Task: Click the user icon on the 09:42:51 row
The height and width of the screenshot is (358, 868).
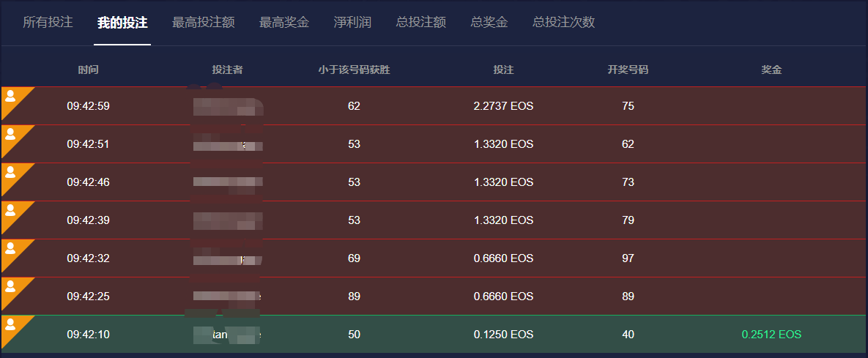Action: coord(10,134)
